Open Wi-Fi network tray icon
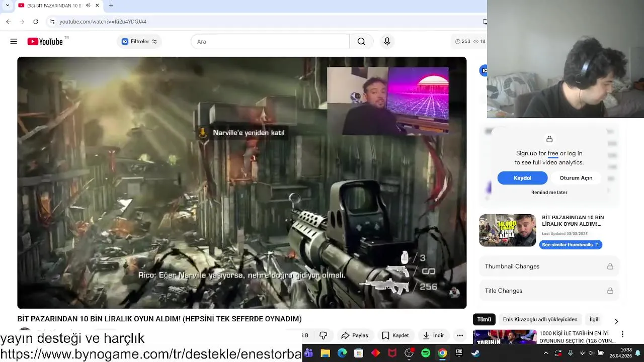 [x=582, y=353]
